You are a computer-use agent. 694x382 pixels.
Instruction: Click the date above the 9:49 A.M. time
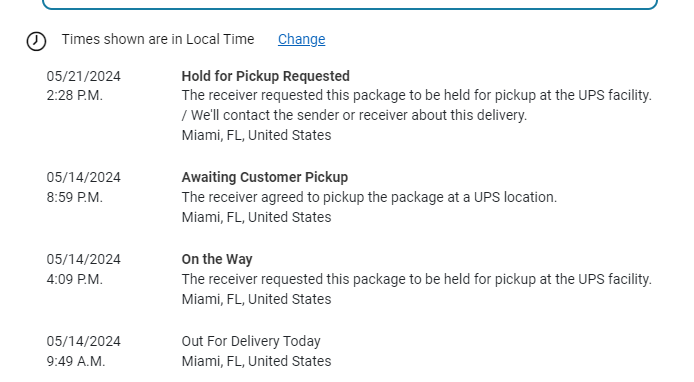pyautogui.click(x=84, y=341)
